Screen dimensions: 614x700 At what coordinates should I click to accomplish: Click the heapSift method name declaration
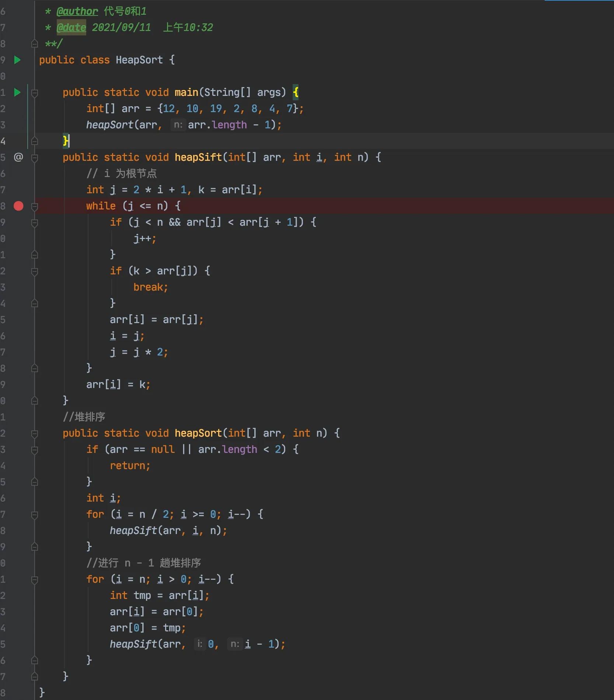pyautogui.click(x=198, y=157)
